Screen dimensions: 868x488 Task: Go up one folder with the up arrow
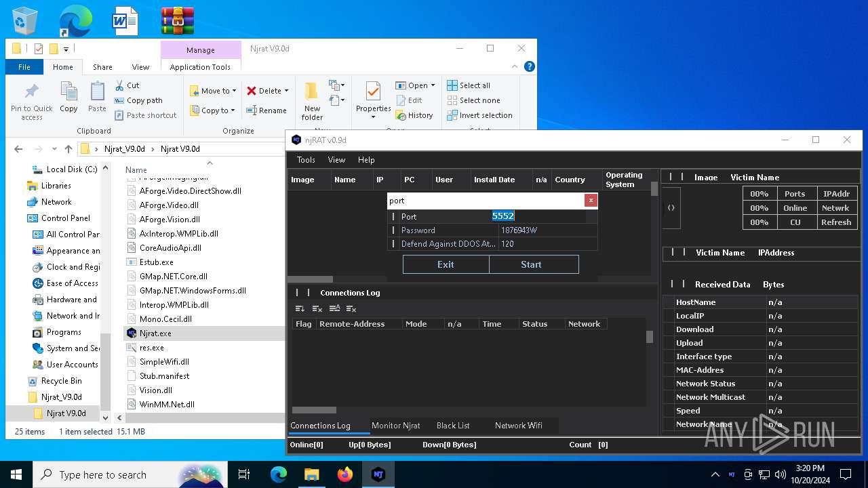(x=68, y=149)
